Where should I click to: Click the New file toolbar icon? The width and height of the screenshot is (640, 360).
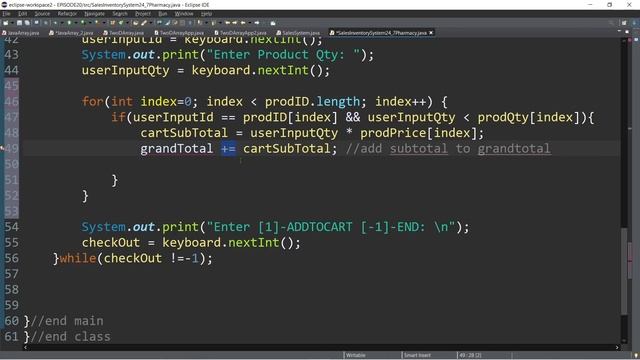(6, 23)
